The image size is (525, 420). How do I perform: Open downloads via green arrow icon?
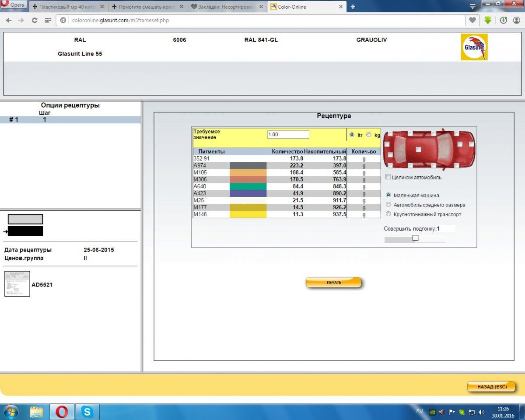488,20
